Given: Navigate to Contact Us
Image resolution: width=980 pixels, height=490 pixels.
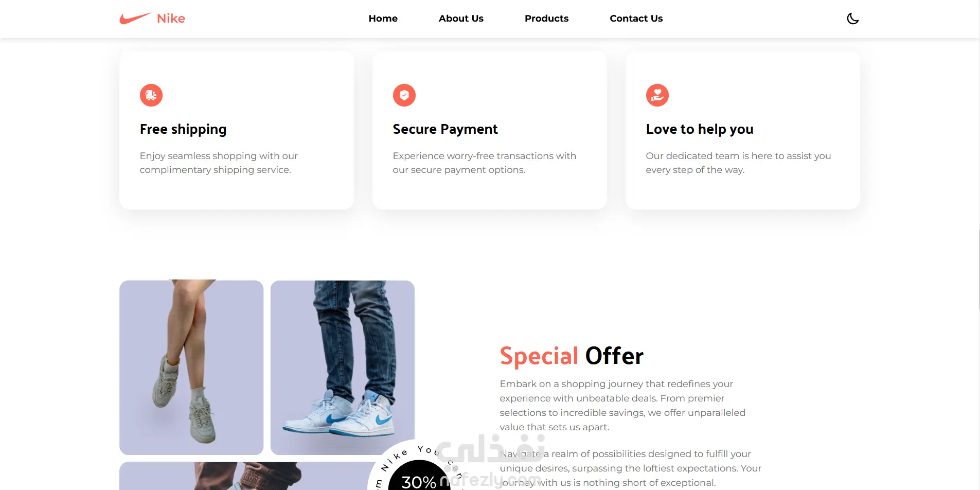Looking at the screenshot, I should pos(636,19).
